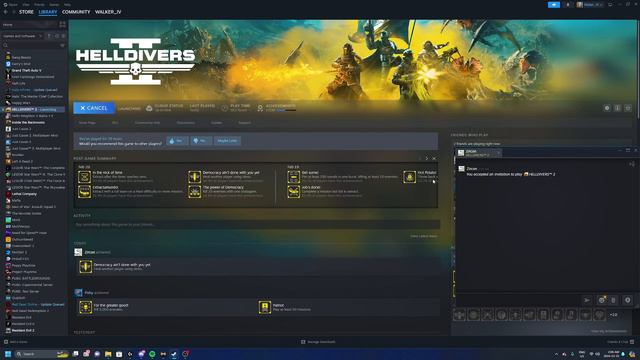This screenshot has width=640, height=360.
Task: Open the View Latest News link
Action: tap(424, 236)
